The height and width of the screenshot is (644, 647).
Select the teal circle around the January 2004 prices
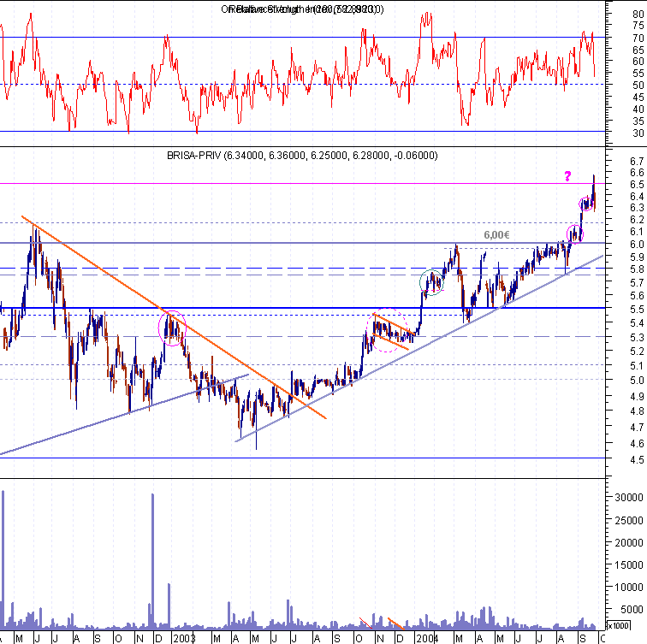[431, 282]
